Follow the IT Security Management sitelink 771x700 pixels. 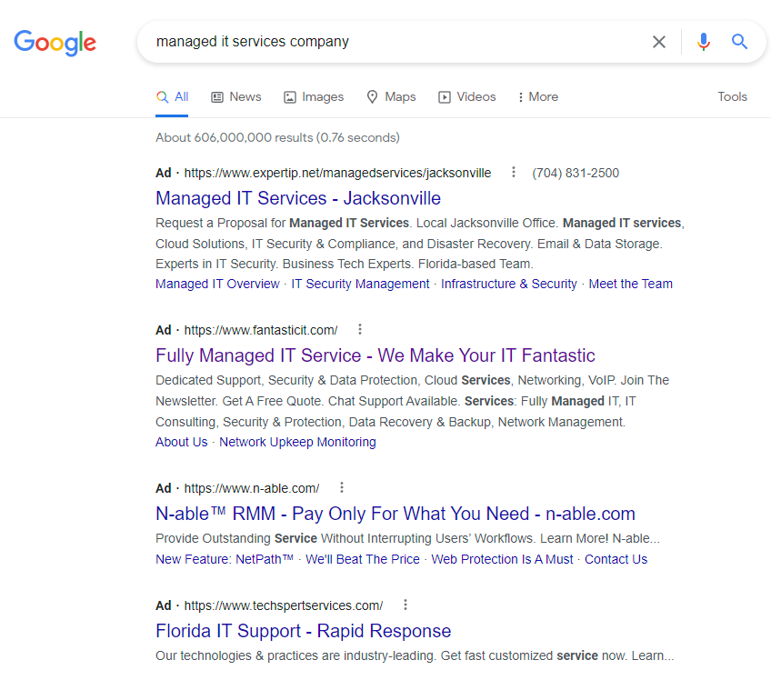360,284
